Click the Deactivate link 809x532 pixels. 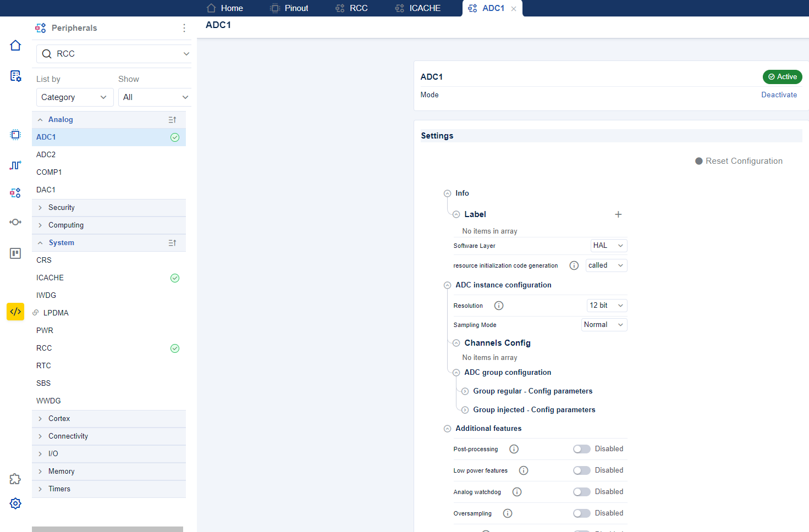[x=779, y=95]
